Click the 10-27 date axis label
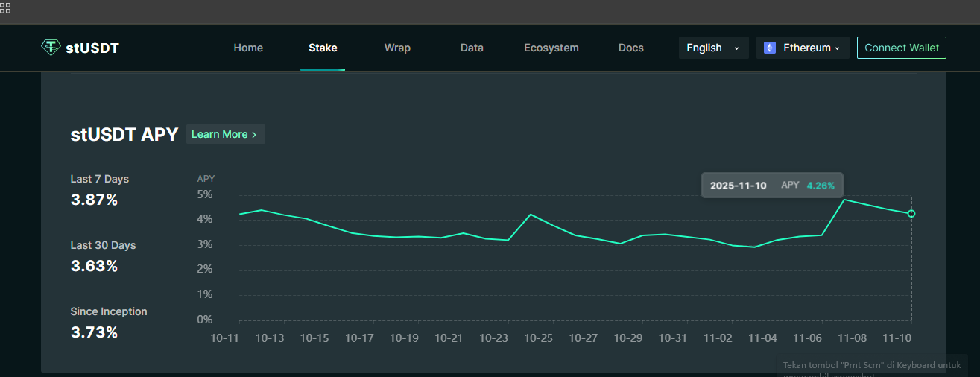The width and height of the screenshot is (980, 377). (x=584, y=338)
